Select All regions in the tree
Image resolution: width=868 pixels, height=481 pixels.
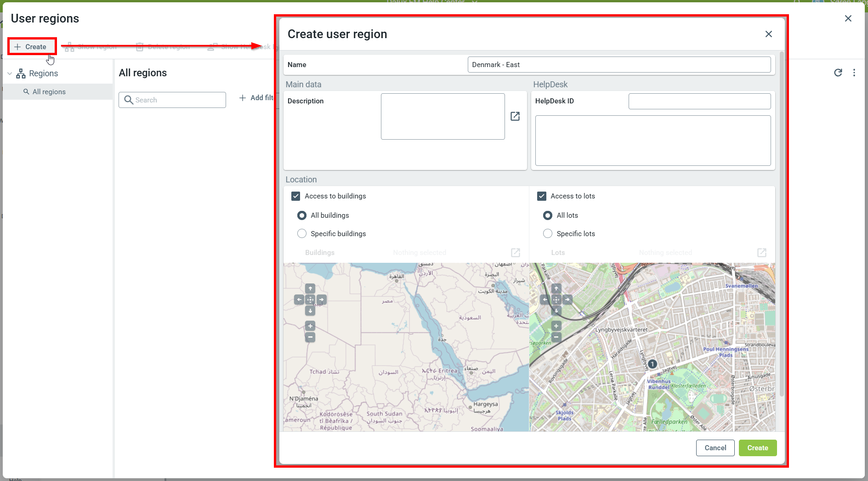(49, 92)
